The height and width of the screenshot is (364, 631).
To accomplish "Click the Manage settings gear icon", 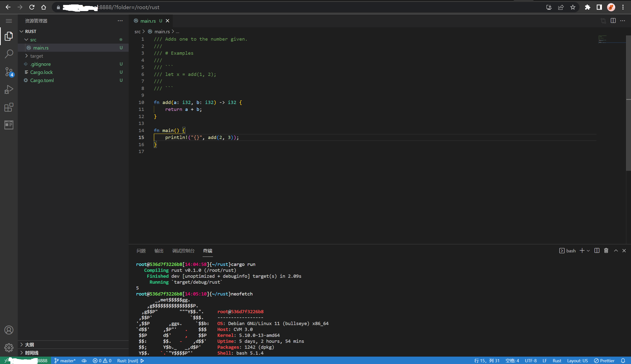I will click(x=9, y=347).
